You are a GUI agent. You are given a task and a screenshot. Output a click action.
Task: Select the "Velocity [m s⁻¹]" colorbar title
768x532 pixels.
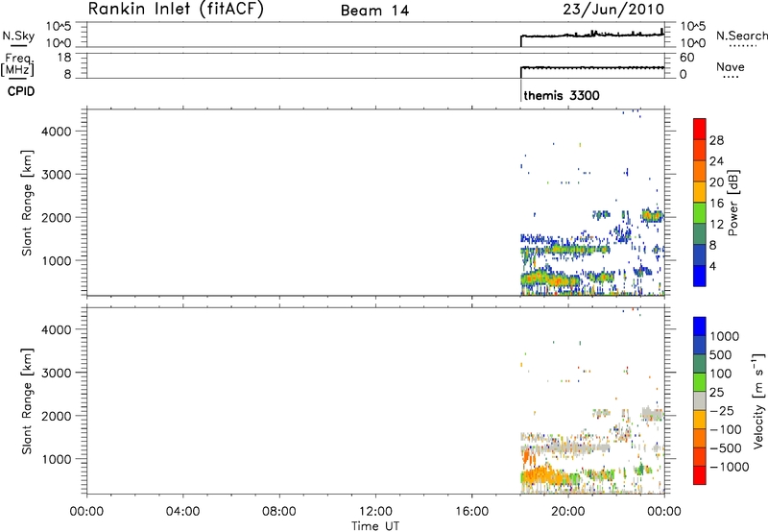click(758, 400)
